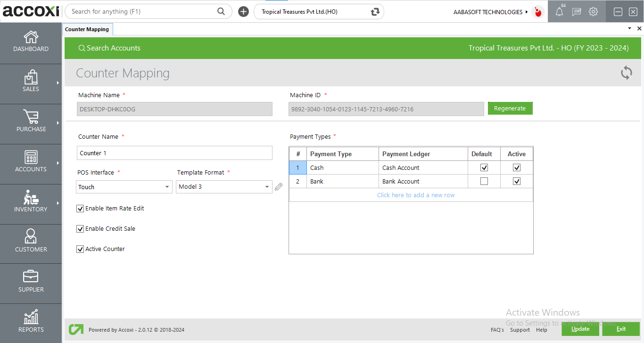The height and width of the screenshot is (343, 644).
Task: Click the notifications bell icon
Action: 559,12
